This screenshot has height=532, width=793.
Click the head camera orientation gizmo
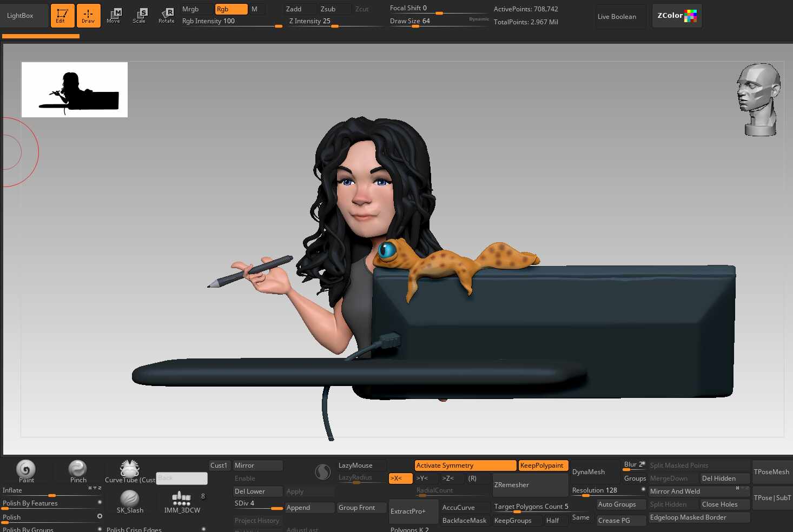(x=759, y=99)
